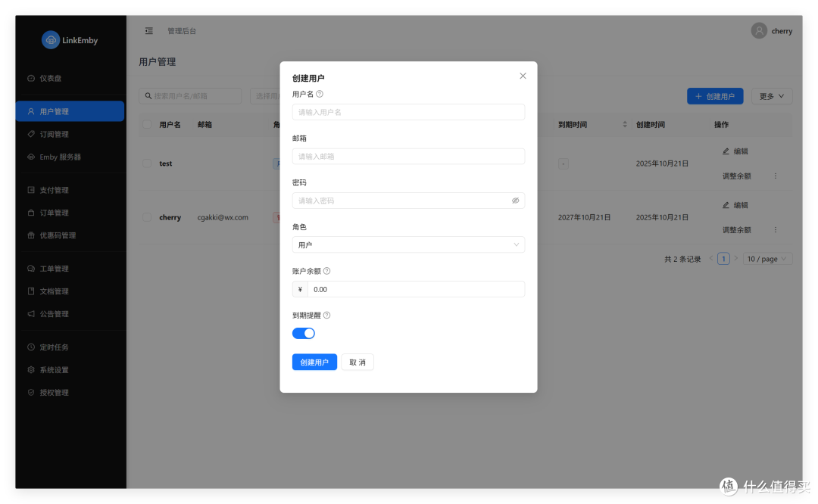Screen dimensions: 818x504
Task: Open 定时任务 in the sidebar
Action: click(70, 347)
